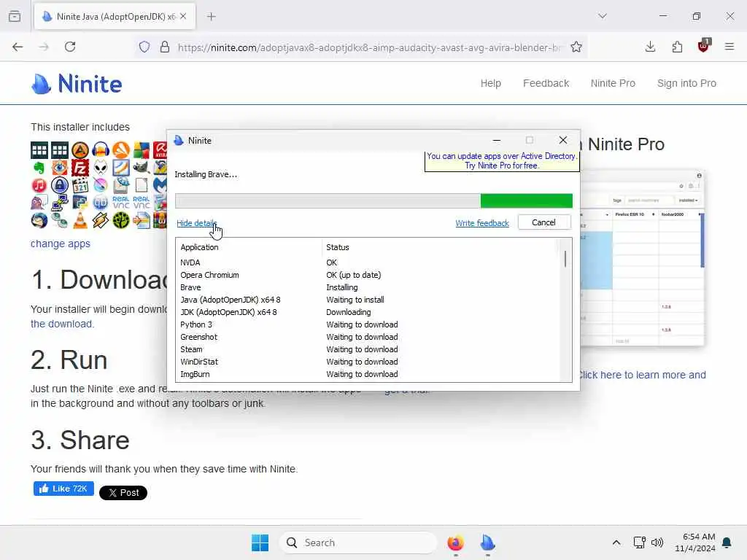The height and width of the screenshot is (560, 747).
Task: Go to the Ninite Pro page
Action: (x=613, y=83)
